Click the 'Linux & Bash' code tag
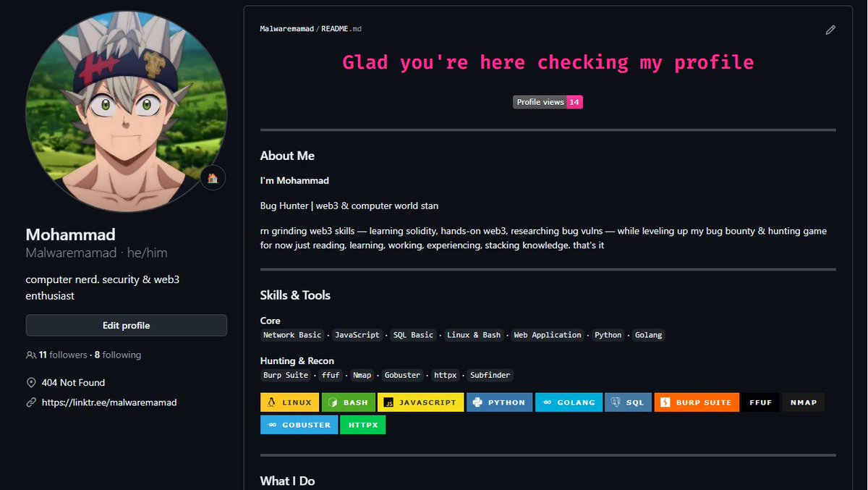This screenshot has height=490, width=868. pos(474,335)
